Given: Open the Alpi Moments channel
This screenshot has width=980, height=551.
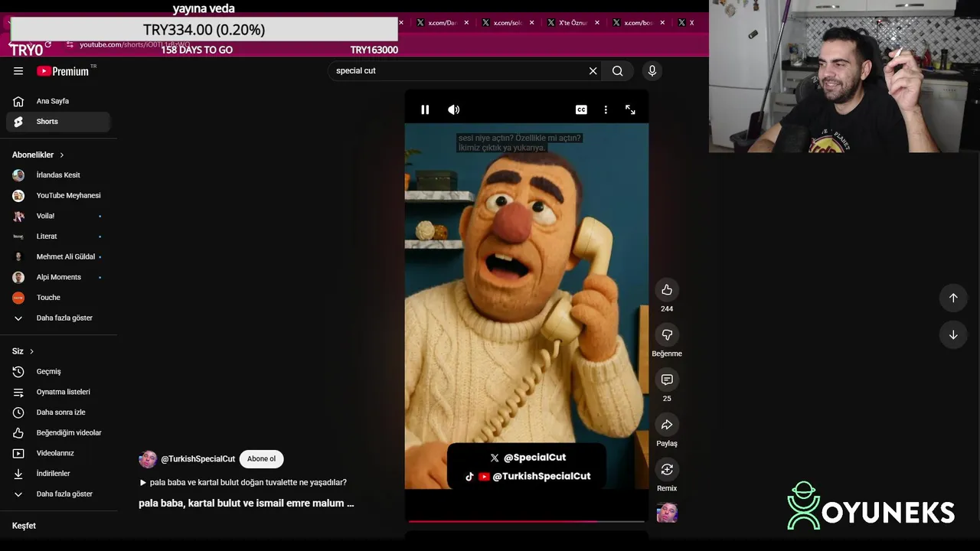Looking at the screenshot, I should point(58,277).
